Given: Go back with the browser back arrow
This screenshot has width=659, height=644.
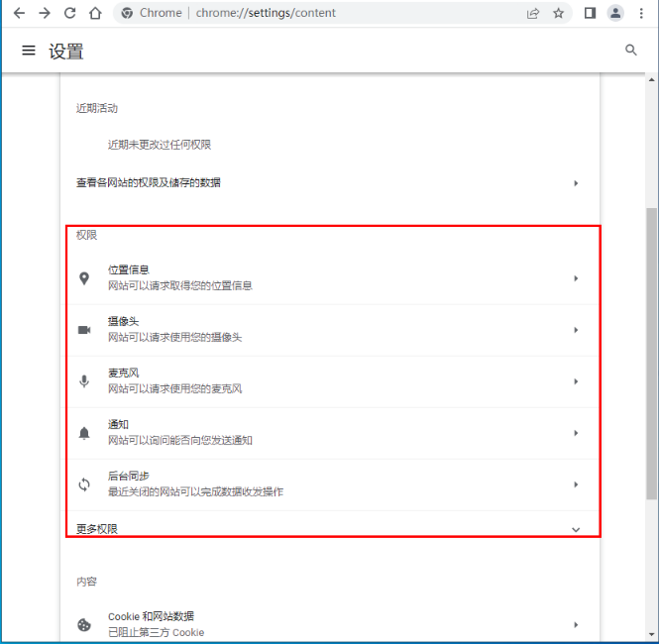Looking at the screenshot, I should 20,13.
